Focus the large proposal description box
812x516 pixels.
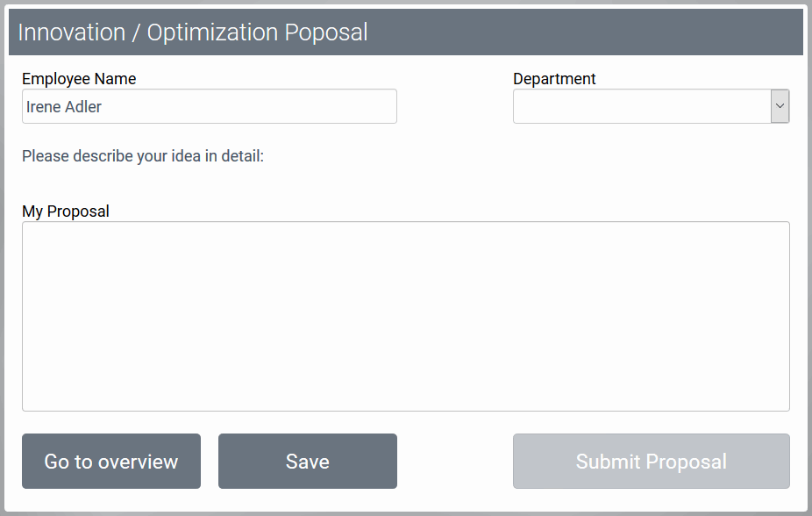[x=405, y=316]
